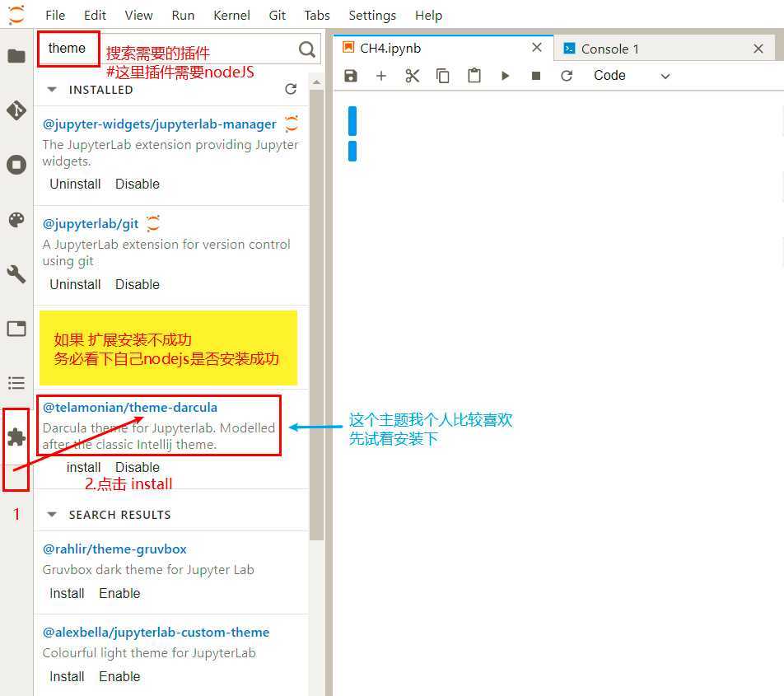Screen dimensions: 784x696
Task: Close the Console 1 tab
Action: (758, 49)
